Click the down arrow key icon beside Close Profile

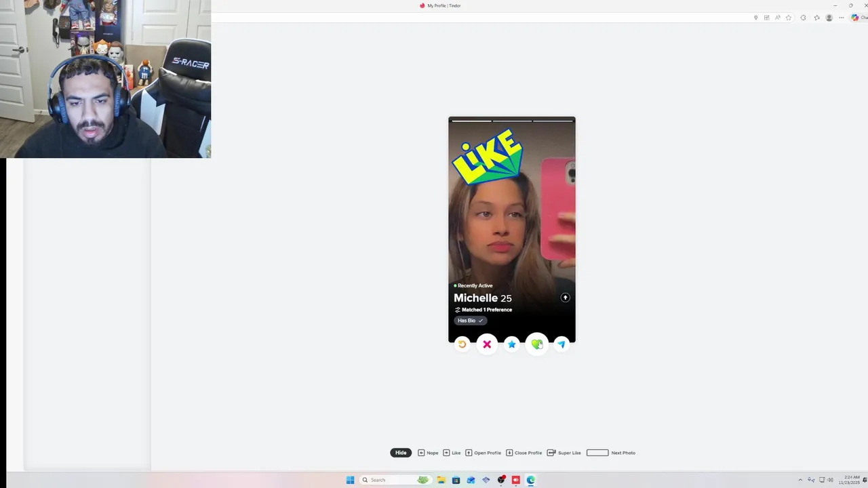(509, 453)
